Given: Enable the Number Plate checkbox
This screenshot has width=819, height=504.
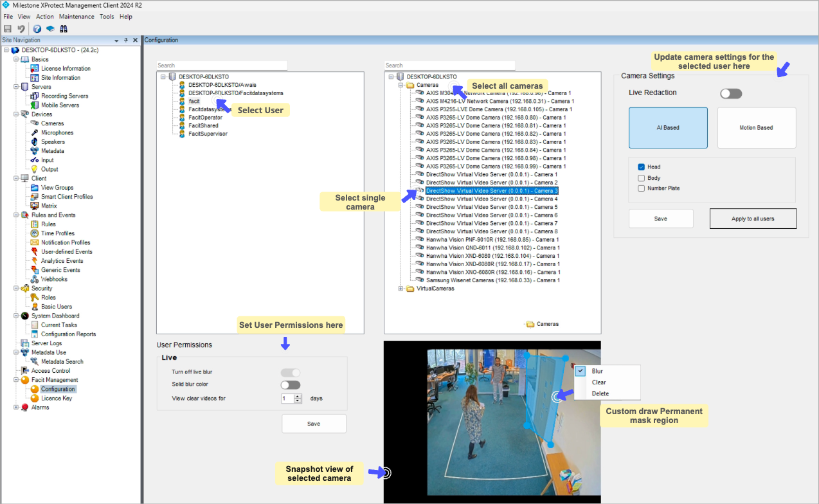Looking at the screenshot, I should (641, 188).
